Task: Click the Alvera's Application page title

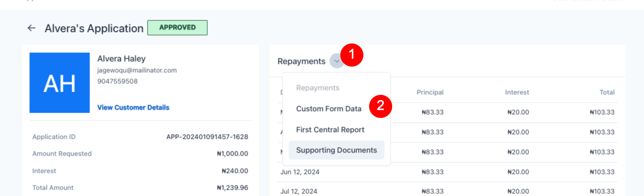Action: point(94,28)
